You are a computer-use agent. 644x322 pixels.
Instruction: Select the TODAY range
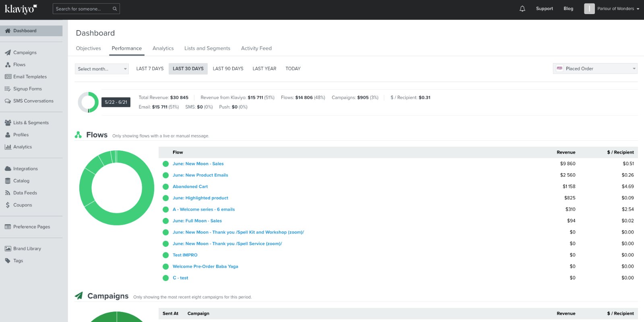tap(293, 69)
